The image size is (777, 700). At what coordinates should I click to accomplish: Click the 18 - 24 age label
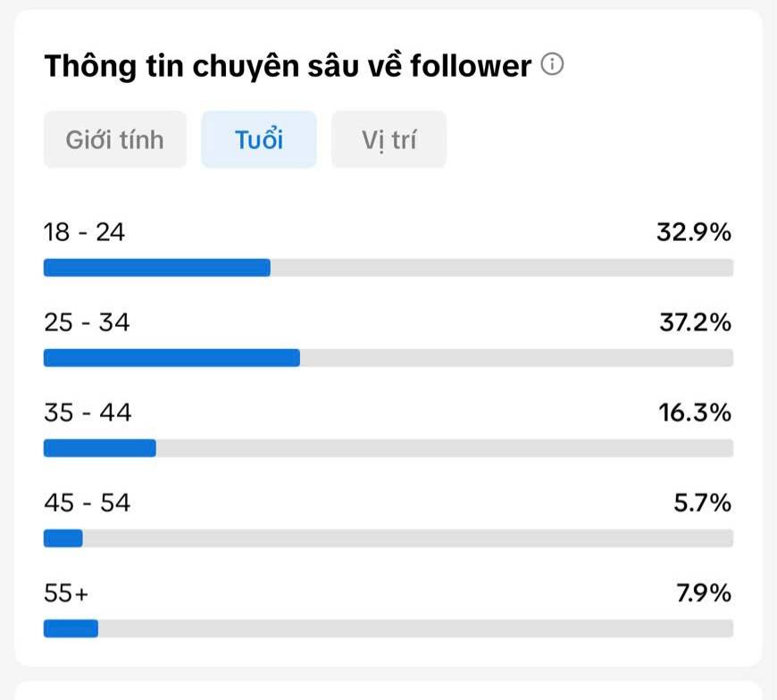click(84, 232)
